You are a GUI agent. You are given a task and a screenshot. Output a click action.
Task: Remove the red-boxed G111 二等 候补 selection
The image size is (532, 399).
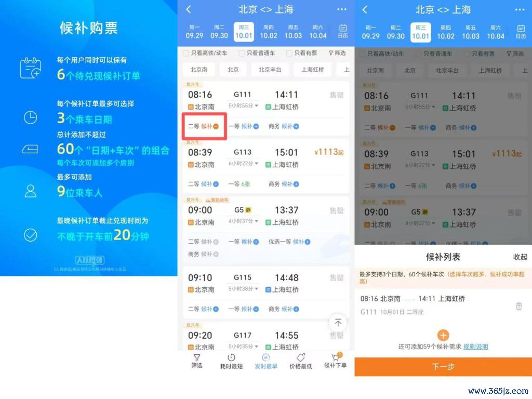pos(216,126)
